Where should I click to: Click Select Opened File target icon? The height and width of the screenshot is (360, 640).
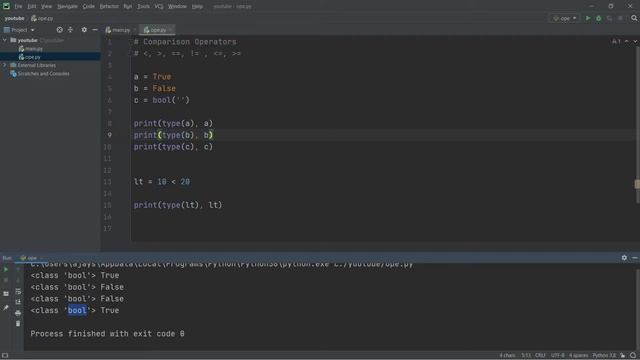pos(60,30)
